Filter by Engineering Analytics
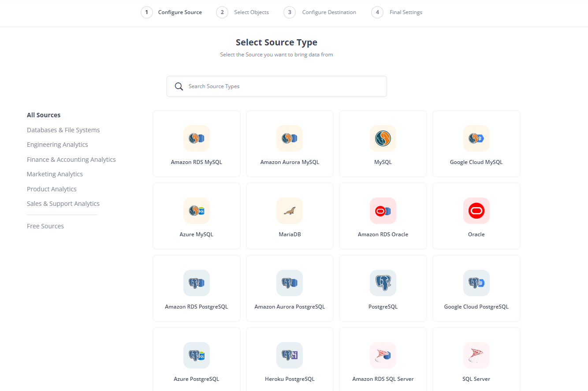Screen dimensions: 588x391 coord(57,145)
